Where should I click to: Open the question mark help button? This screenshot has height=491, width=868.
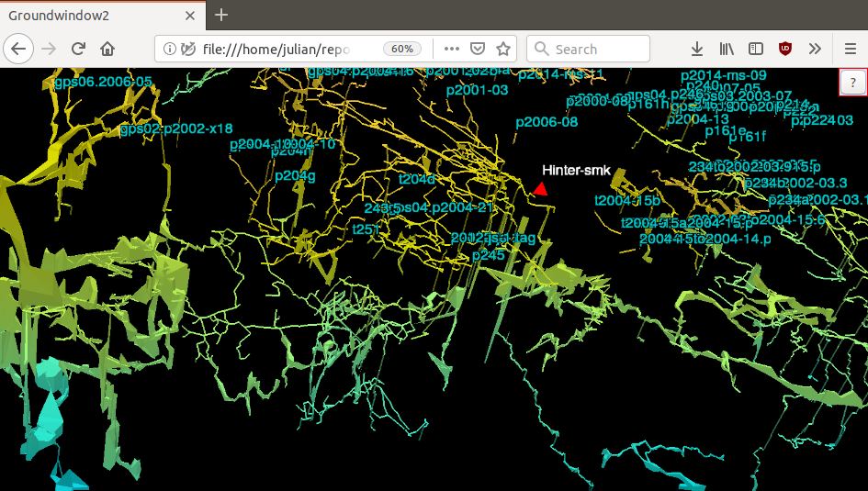[853, 83]
